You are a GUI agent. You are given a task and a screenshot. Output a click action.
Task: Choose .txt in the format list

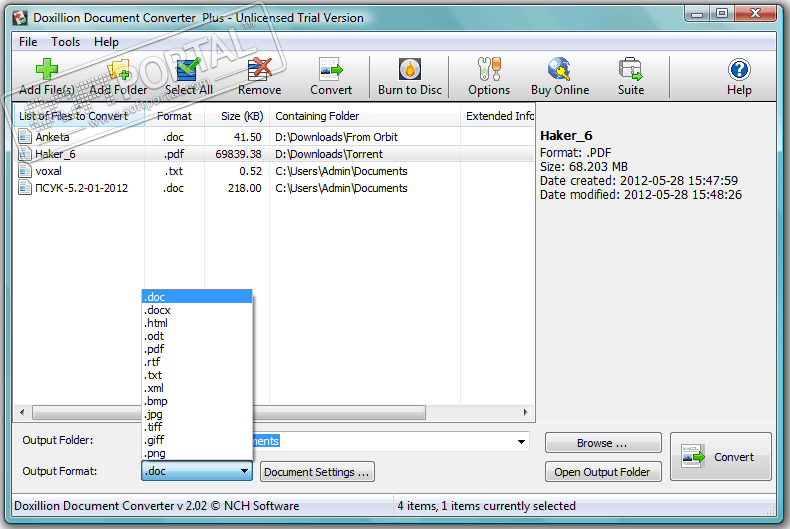197,375
